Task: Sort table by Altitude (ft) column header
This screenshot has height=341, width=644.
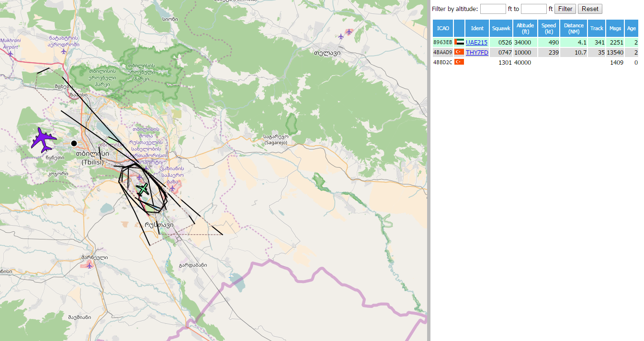Action: click(525, 28)
